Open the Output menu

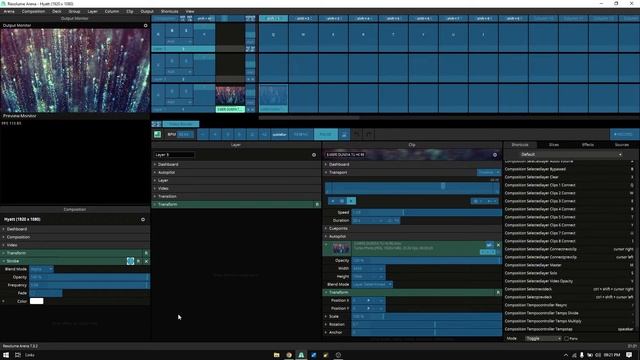[147, 11]
